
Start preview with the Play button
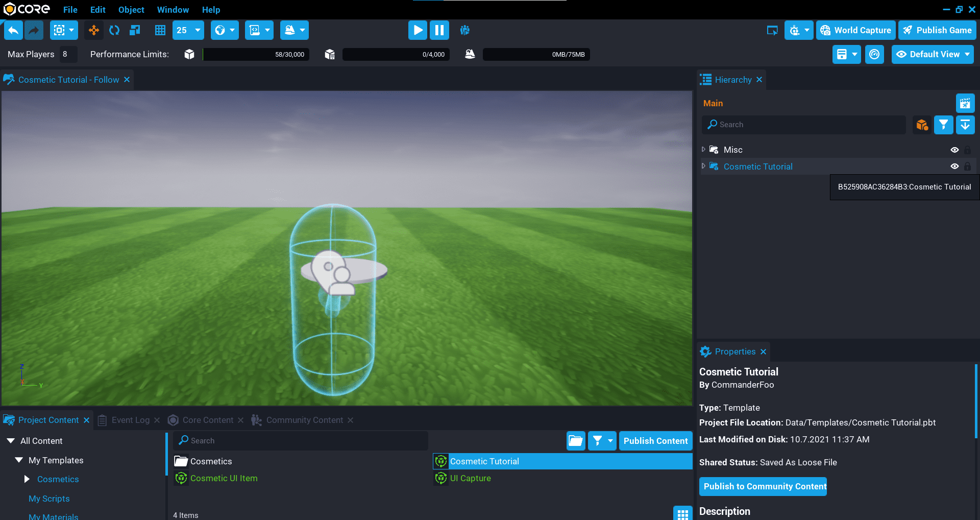click(x=418, y=30)
